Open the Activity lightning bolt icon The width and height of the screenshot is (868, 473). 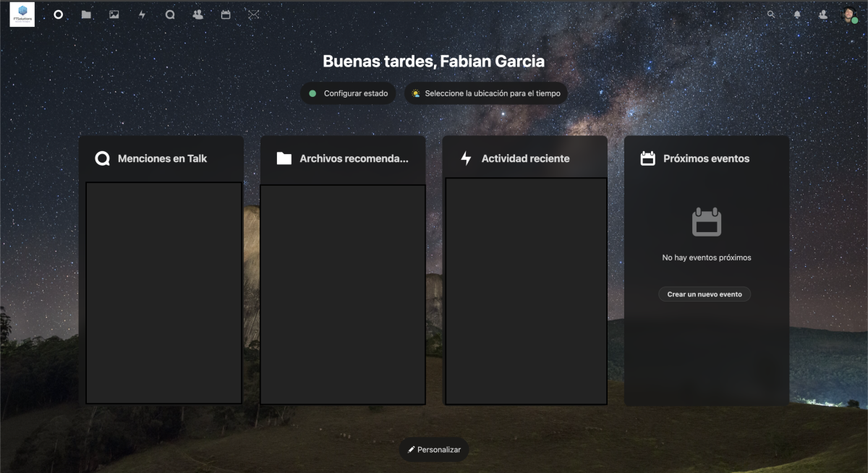pyautogui.click(x=142, y=14)
